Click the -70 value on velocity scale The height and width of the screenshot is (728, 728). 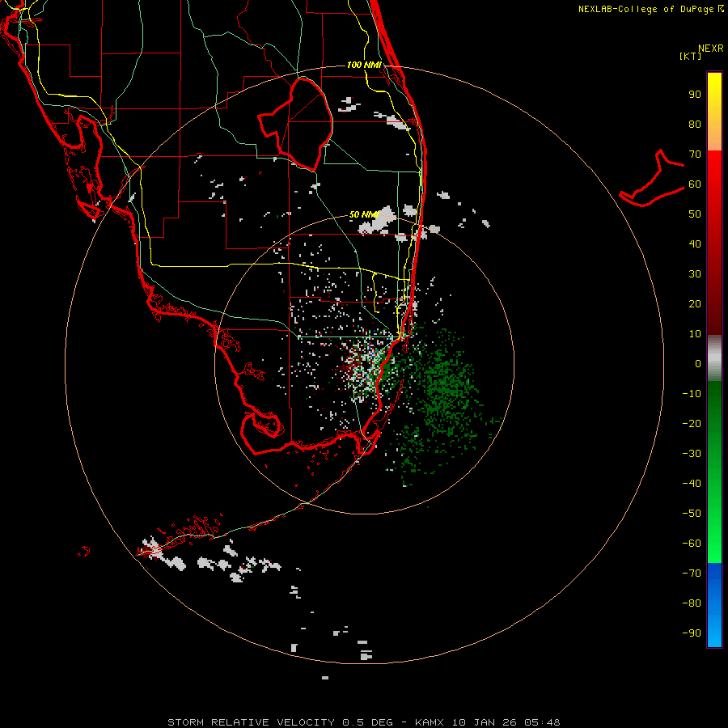pyautogui.click(x=692, y=574)
